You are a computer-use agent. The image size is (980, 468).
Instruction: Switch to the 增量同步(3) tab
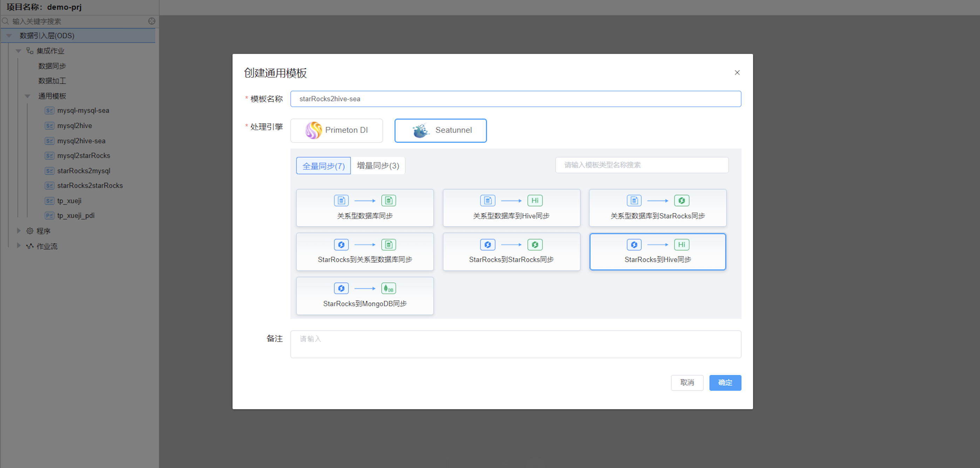378,166
